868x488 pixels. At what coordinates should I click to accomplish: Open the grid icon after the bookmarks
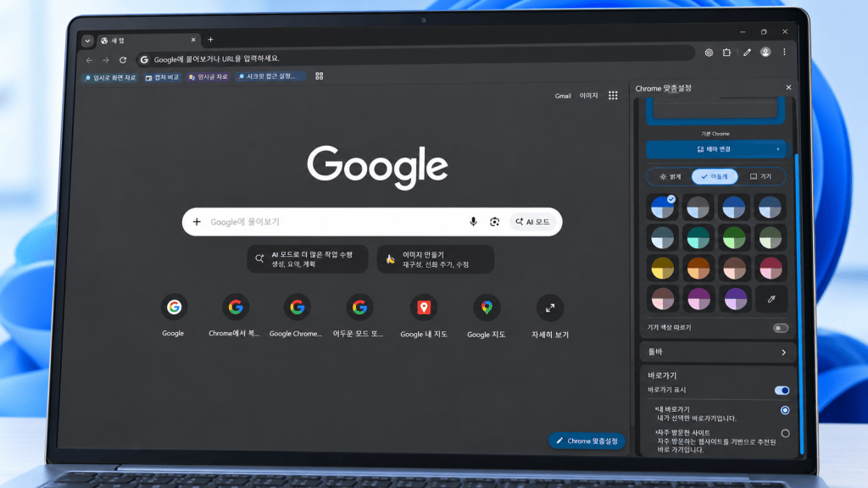(320, 76)
